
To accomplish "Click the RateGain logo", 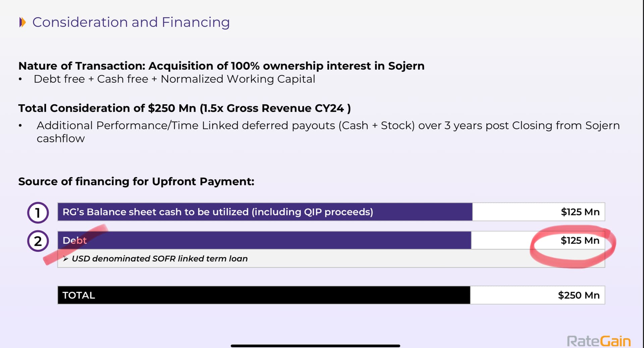I will coord(599,341).
